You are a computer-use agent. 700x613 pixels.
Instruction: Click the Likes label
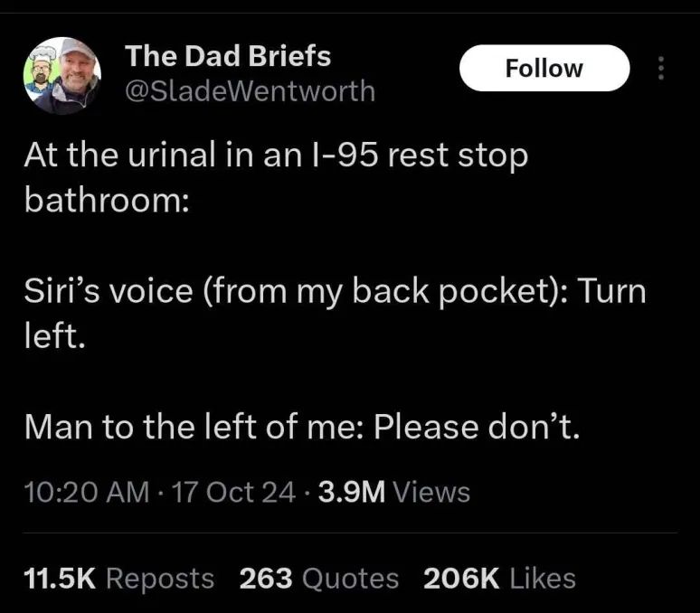click(543, 579)
